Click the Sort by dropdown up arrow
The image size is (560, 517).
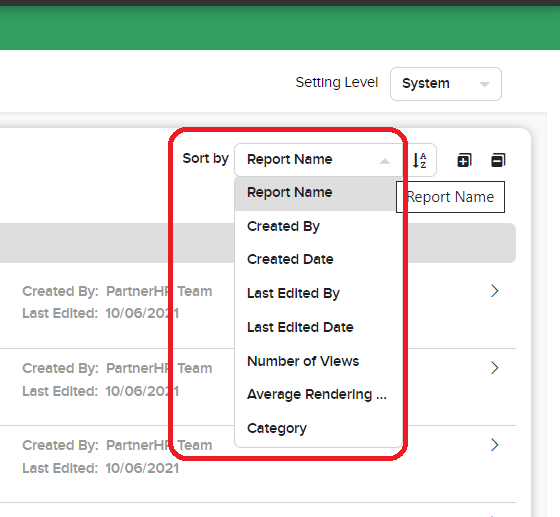point(385,161)
